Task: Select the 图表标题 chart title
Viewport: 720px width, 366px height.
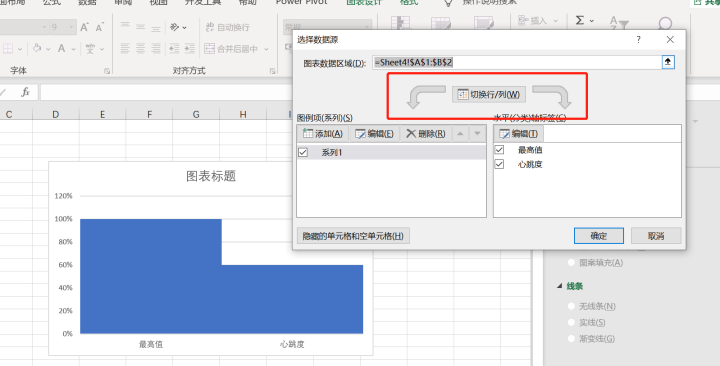Action: coord(211,176)
